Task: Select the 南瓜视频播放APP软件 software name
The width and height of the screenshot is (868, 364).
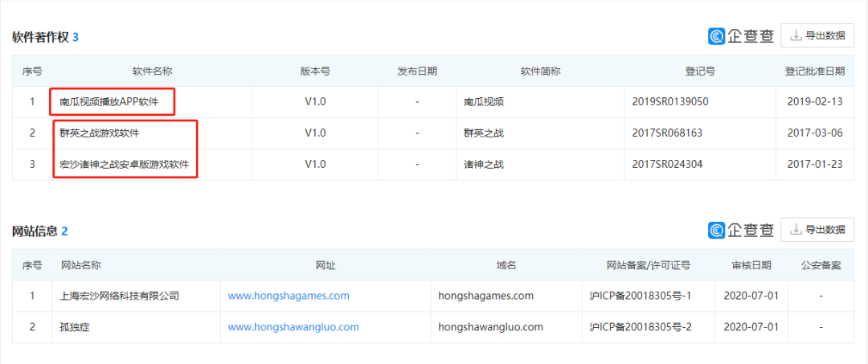Action: coord(109,102)
